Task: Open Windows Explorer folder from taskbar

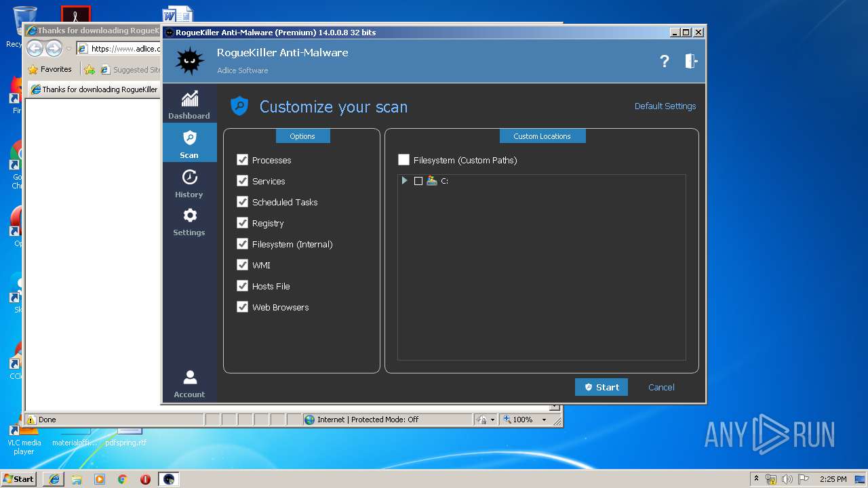Action: pyautogui.click(x=77, y=479)
